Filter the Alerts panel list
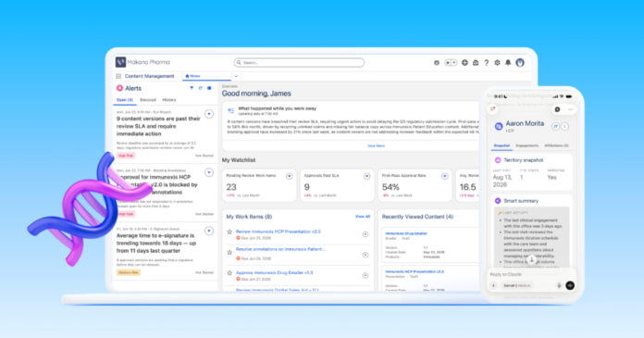This screenshot has width=644, height=338. coord(192,88)
